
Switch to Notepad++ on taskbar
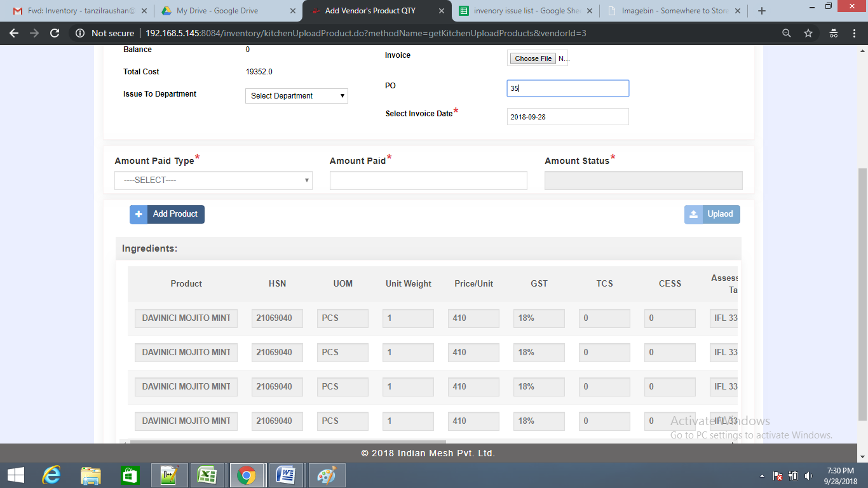pos(169,475)
